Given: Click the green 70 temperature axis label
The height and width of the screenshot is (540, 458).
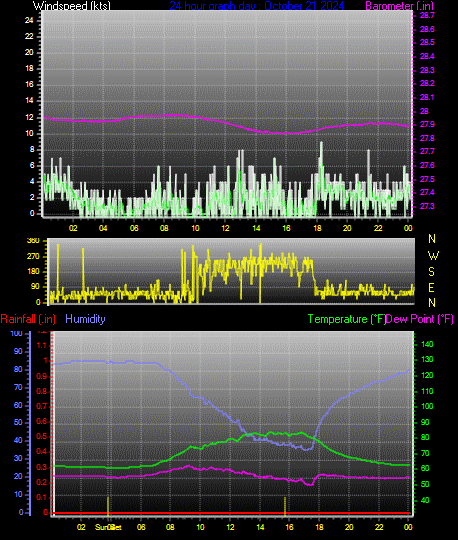Looking at the screenshot, I should [425, 453].
